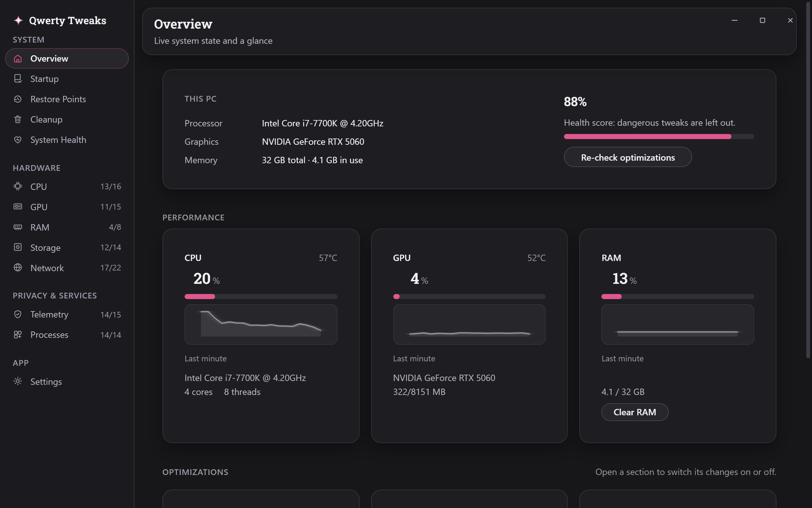The image size is (812, 508).
Task: Click the GPU last-minute usage graph
Action: (469, 324)
